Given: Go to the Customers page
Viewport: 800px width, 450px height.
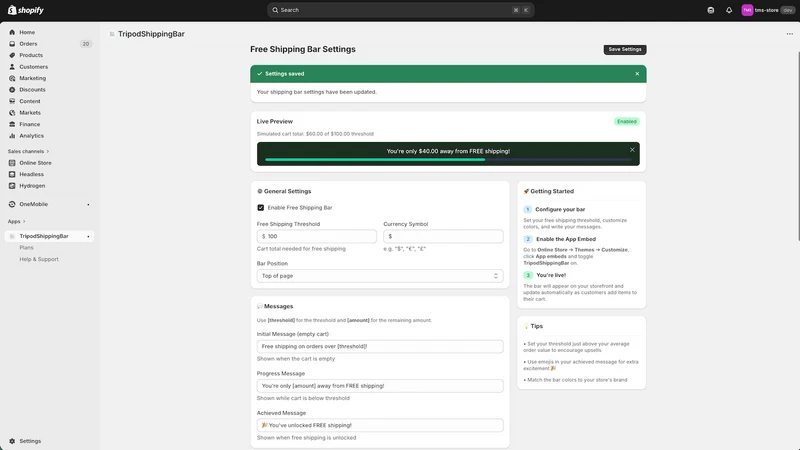Looking at the screenshot, I should point(34,67).
